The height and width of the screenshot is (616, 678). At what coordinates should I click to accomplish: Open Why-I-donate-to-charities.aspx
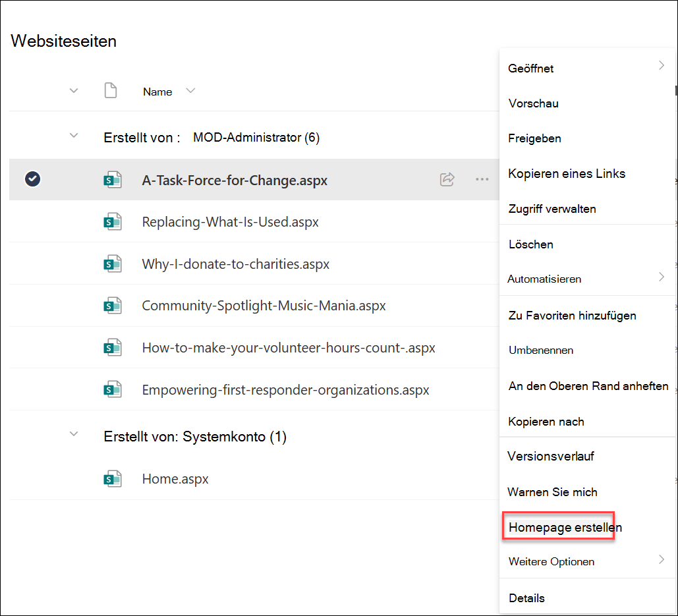coord(236,264)
